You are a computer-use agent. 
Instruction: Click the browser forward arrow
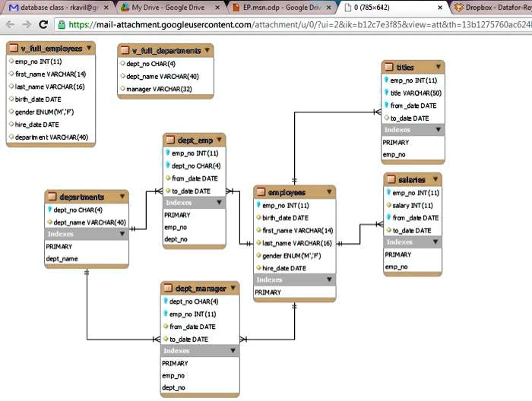tap(27, 24)
